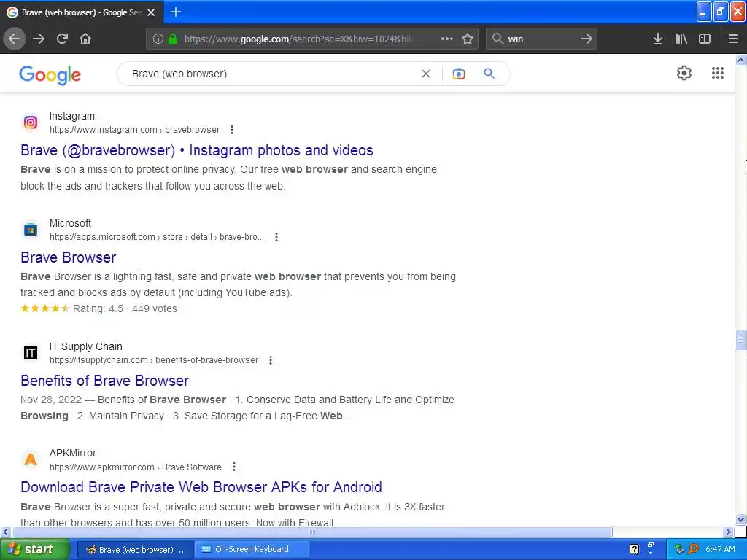Go back with the browser back arrow

click(15, 39)
